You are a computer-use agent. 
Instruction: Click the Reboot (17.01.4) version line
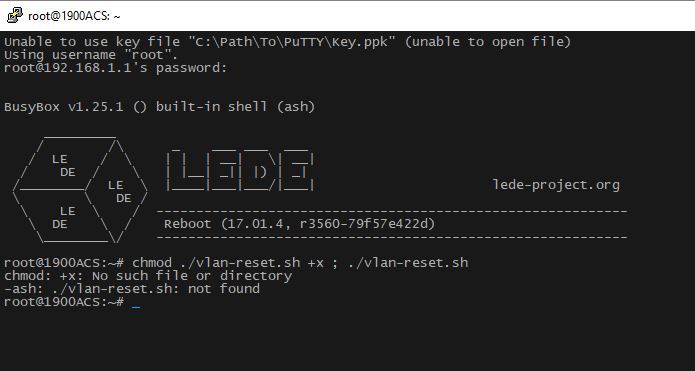coord(300,224)
